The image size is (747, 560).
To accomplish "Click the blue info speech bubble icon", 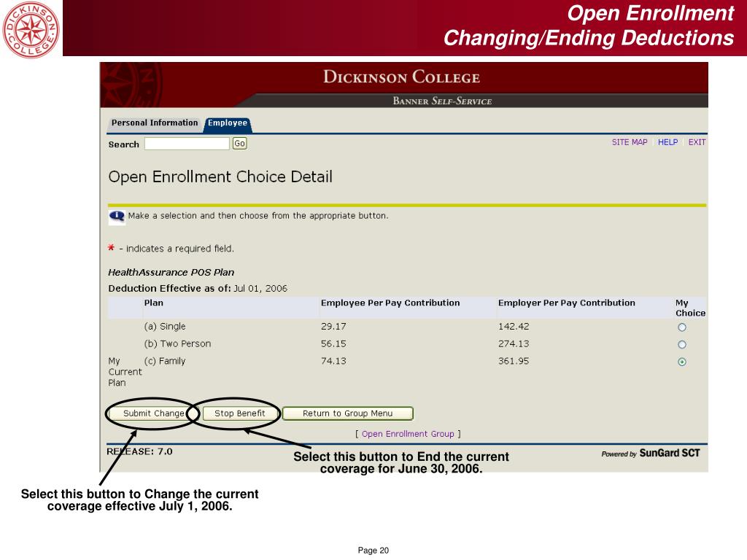I will coord(117,217).
